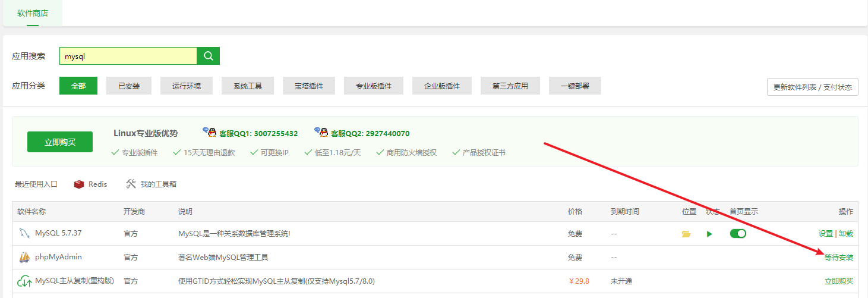
Task: Filter by 企业版插件 category
Action: [x=442, y=86]
